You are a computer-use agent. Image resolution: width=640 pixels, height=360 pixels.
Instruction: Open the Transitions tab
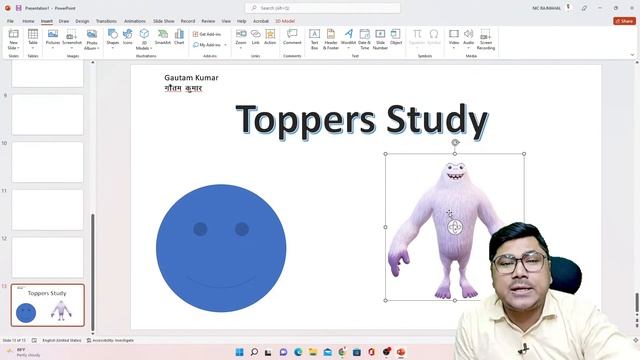tap(106, 21)
